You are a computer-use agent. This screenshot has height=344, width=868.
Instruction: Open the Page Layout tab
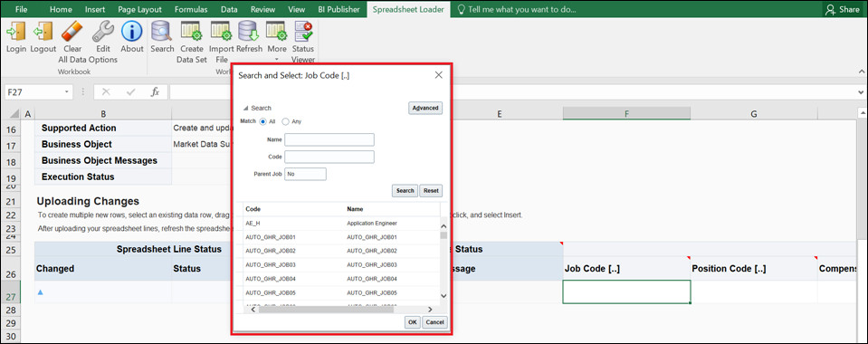tap(139, 9)
